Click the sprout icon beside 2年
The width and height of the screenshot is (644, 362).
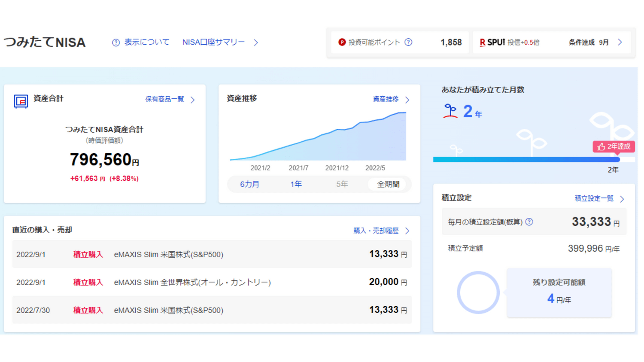point(450,111)
